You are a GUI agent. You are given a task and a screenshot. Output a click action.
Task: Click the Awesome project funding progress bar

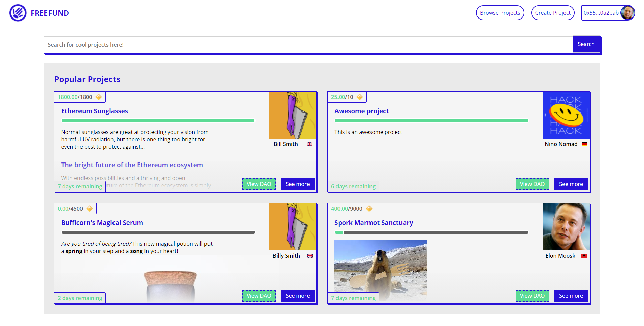click(431, 120)
